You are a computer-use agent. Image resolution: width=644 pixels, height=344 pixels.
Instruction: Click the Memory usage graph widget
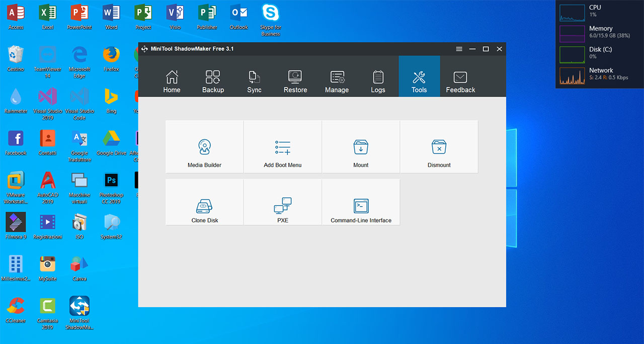click(x=573, y=34)
